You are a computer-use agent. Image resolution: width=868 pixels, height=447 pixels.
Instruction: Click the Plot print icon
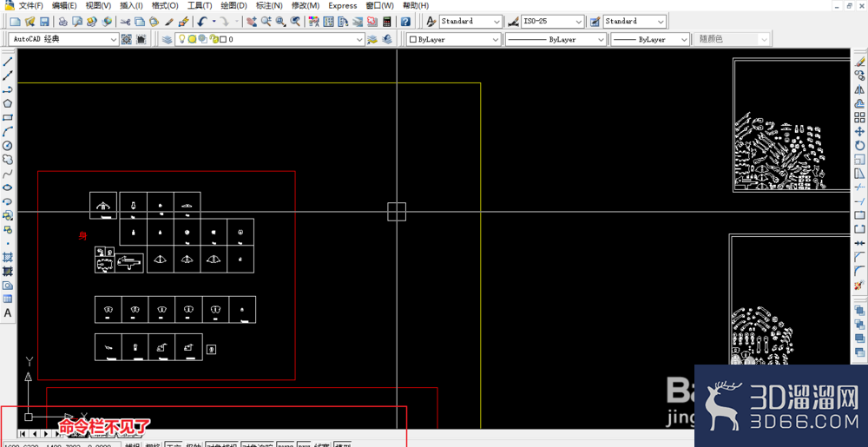click(63, 22)
